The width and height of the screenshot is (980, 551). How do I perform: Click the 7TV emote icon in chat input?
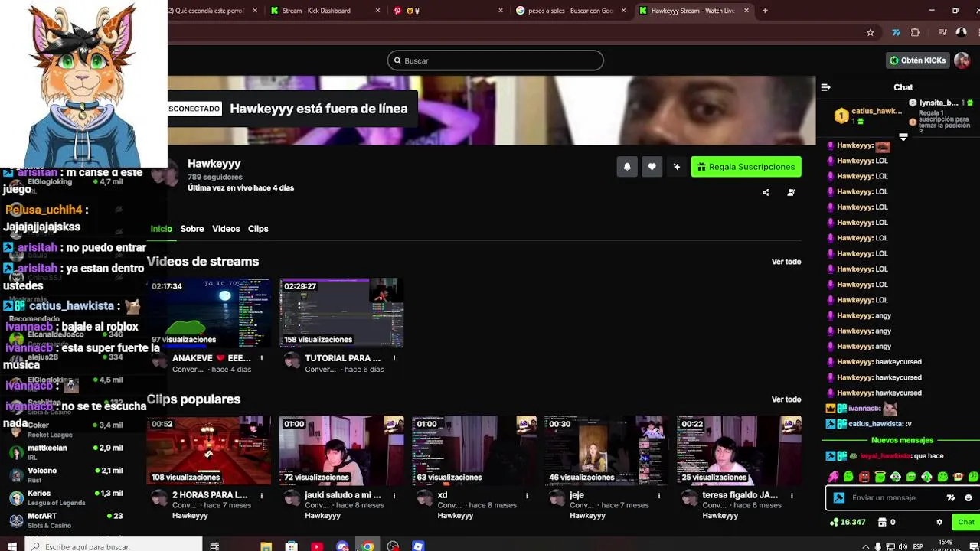951,497
